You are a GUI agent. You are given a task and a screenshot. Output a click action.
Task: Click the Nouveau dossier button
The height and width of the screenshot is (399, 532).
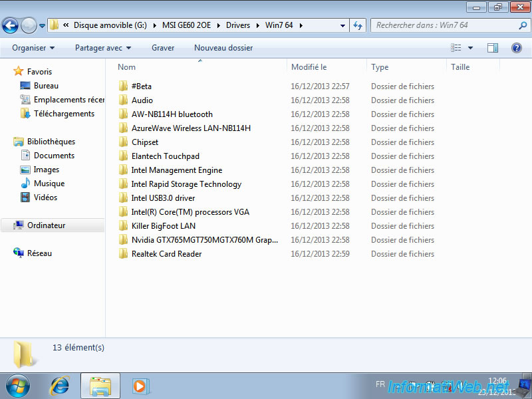pyautogui.click(x=223, y=48)
